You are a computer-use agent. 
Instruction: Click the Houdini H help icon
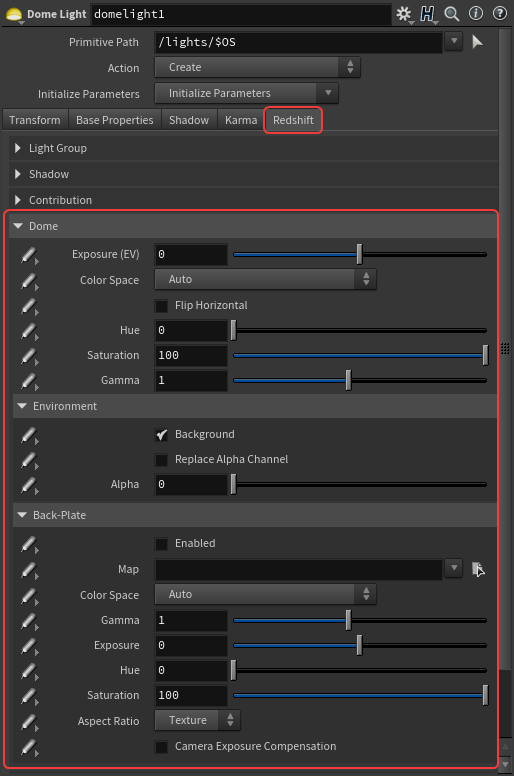click(427, 14)
